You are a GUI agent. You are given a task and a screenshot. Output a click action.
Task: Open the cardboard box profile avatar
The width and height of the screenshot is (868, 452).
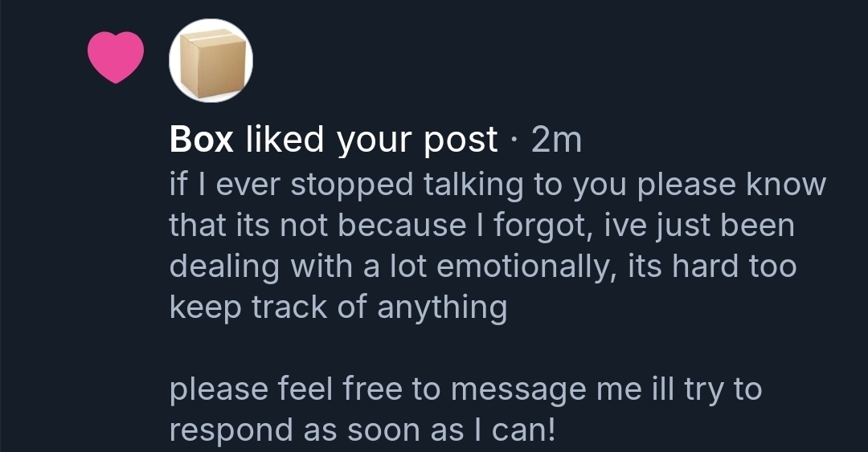[211, 61]
